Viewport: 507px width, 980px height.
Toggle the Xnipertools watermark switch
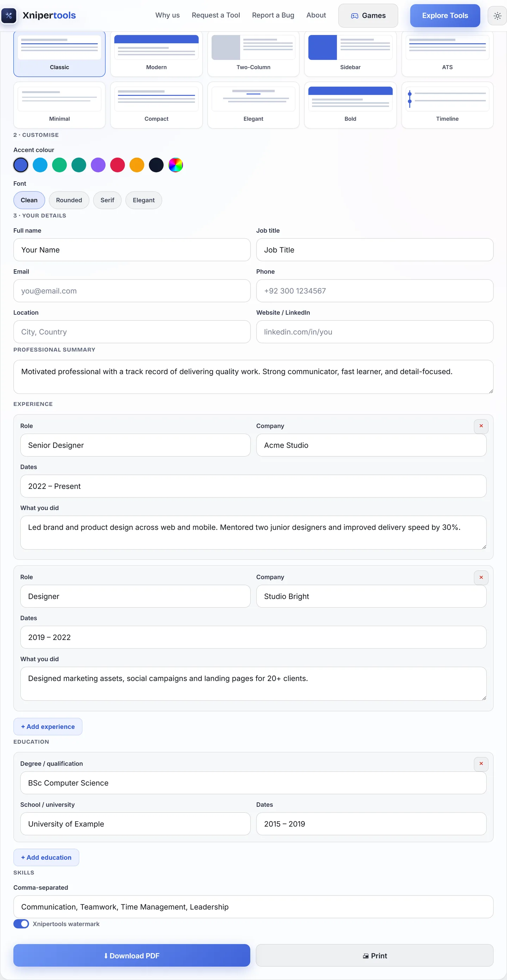[x=21, y=924]
